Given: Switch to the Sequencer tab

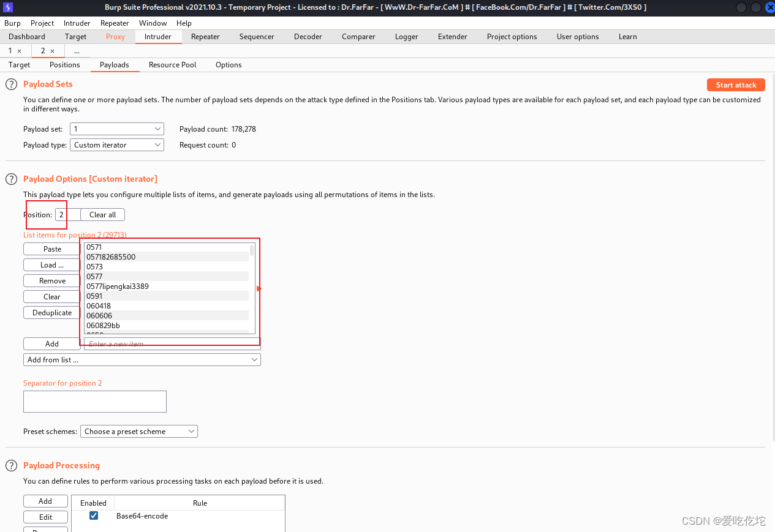Looking at the screenshot, I should pos(257,37).
